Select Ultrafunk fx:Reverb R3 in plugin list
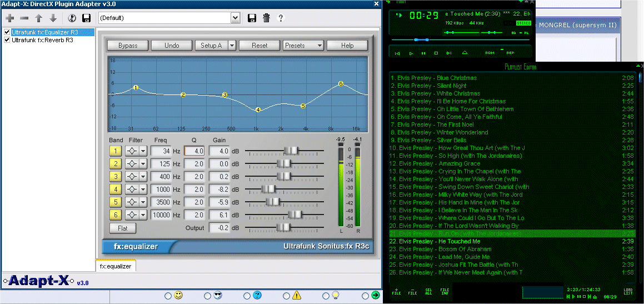 (42, 40)
